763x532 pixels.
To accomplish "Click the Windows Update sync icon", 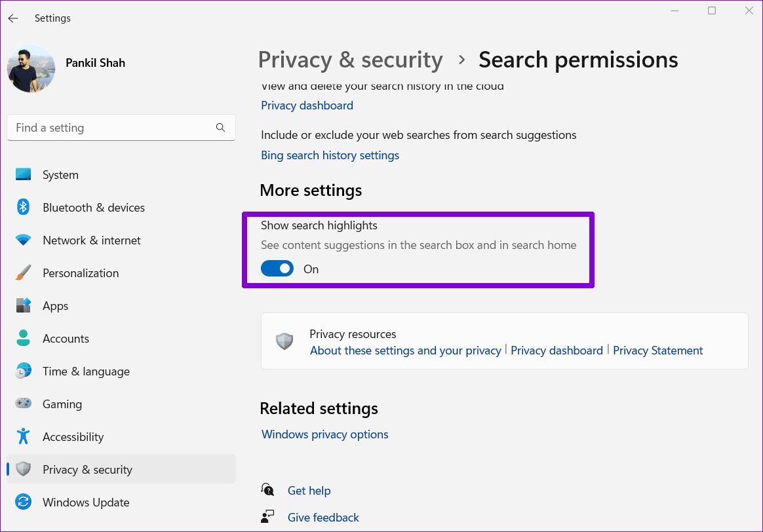I will click(x=23, y=502).
